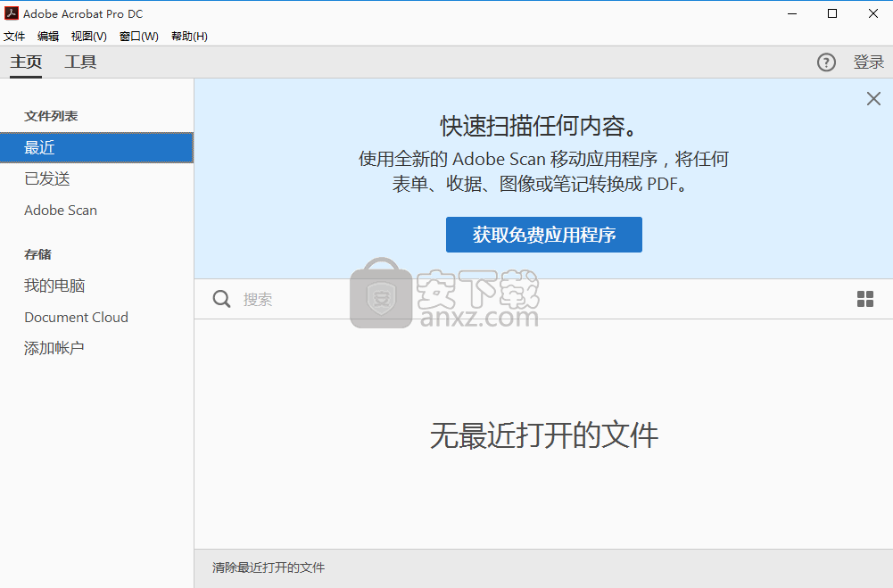
Task: Close the Acrobat Pro DC window
Action: (873, 13)
